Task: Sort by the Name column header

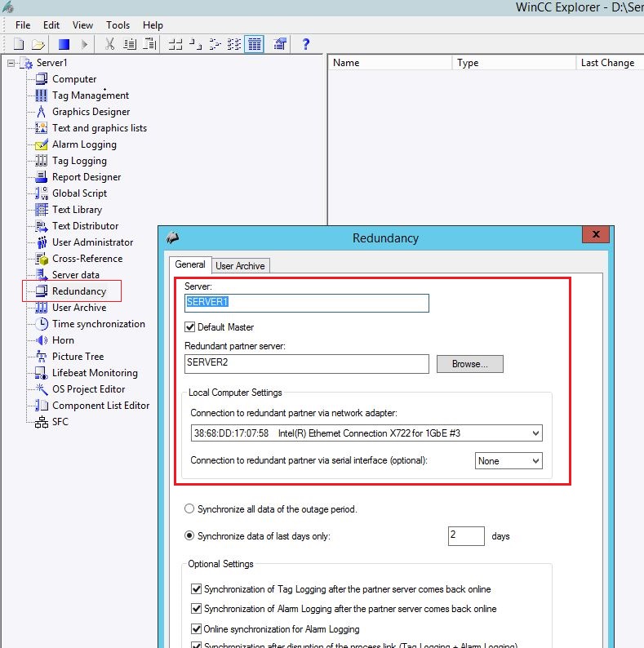Action: pos(389,63)
